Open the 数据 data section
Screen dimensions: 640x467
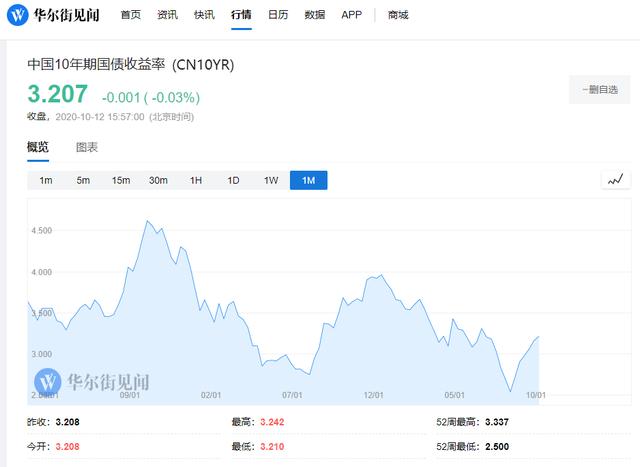coord(315,15)
